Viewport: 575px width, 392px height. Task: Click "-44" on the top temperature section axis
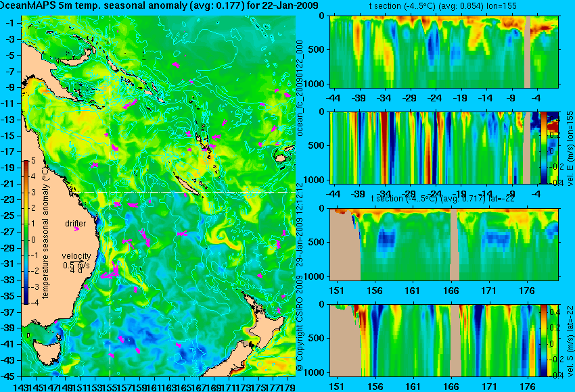333,98
